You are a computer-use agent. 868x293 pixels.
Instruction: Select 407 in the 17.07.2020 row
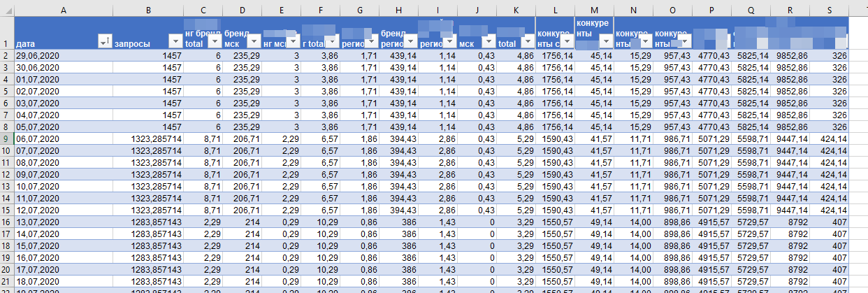(x=829, y=269)
